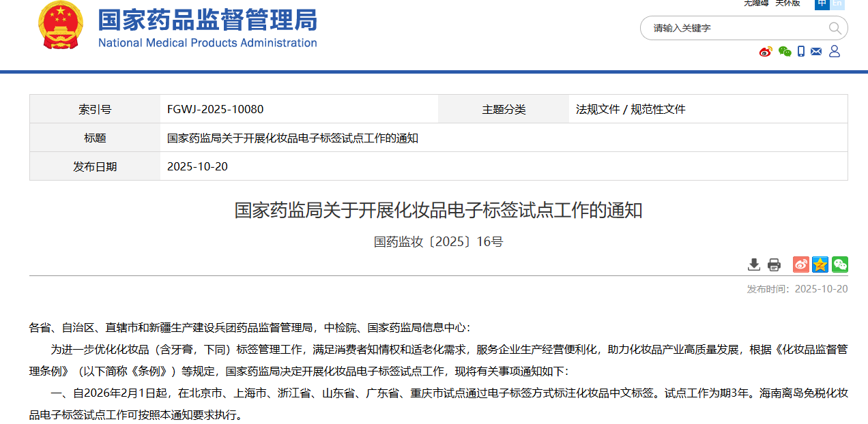
Task: Switch language to En
Action: [837, 3]
